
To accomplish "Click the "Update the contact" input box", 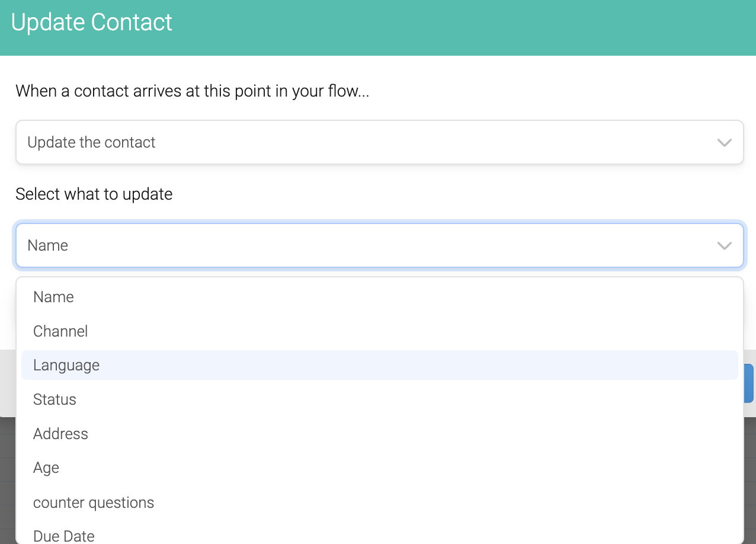I will pos(237,142).
